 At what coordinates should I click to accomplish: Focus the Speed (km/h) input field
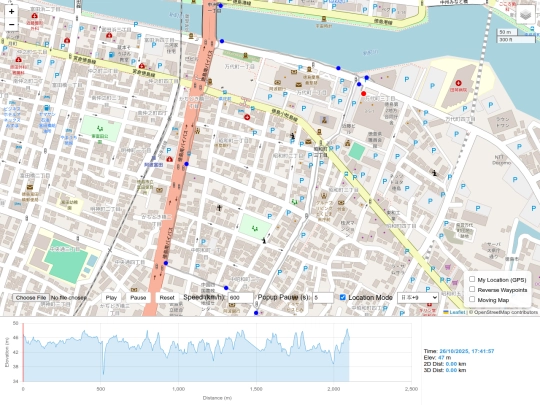pyautogui.click(x=240, y=298)
